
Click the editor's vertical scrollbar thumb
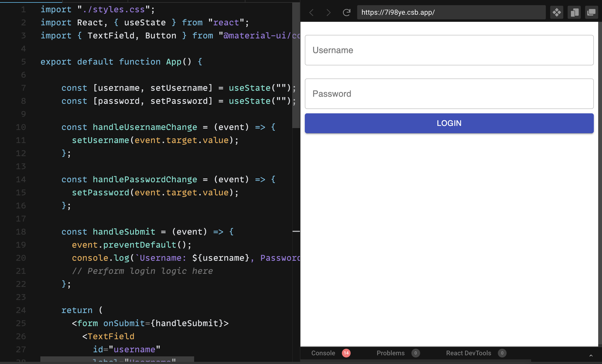[x=296, y=65]
